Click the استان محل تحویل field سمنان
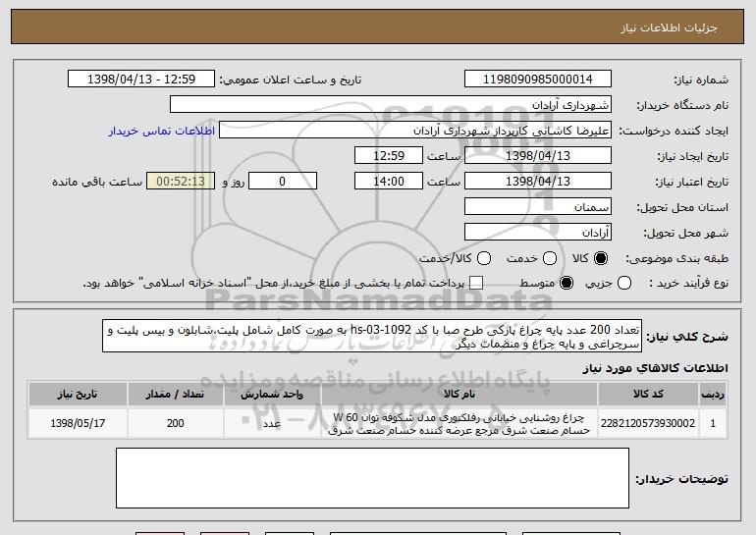Image resolution: width=756 pixels, height=535 pixels. 538,207
